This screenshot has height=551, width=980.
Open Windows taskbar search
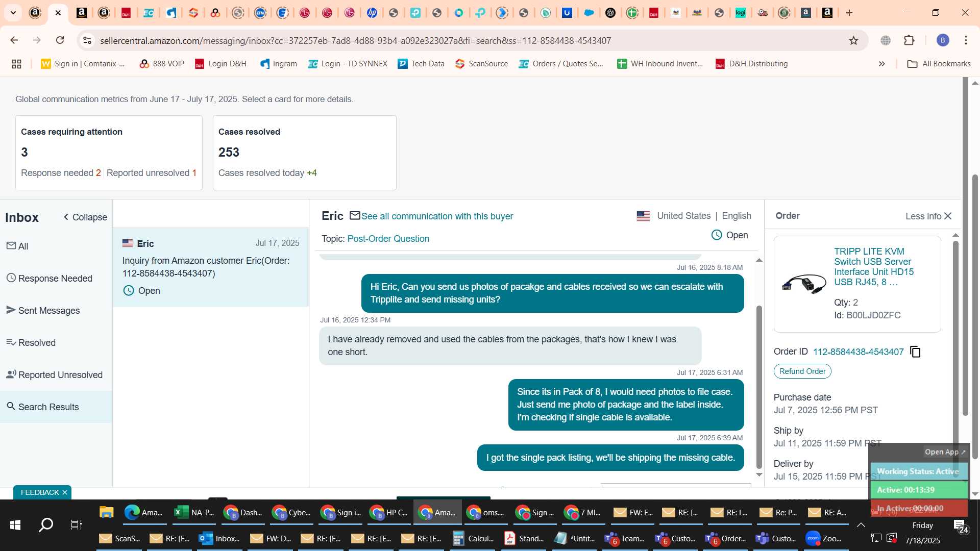pos(46,525)
